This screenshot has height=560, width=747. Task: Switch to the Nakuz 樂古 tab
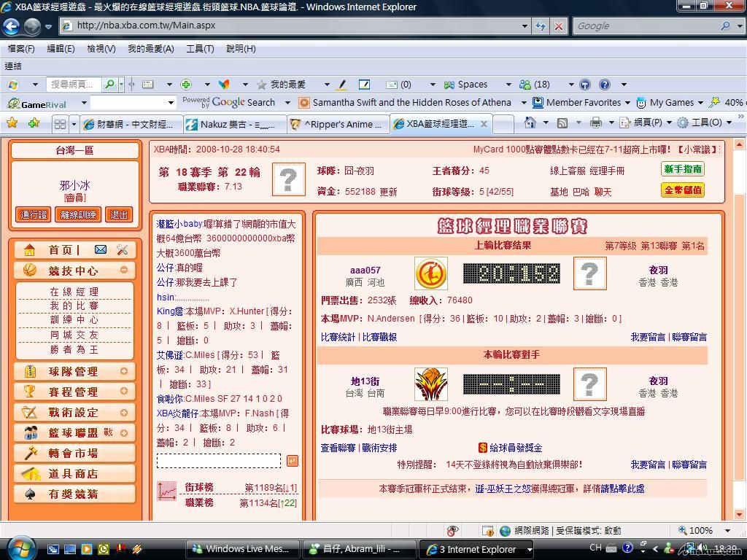[232, 124]
